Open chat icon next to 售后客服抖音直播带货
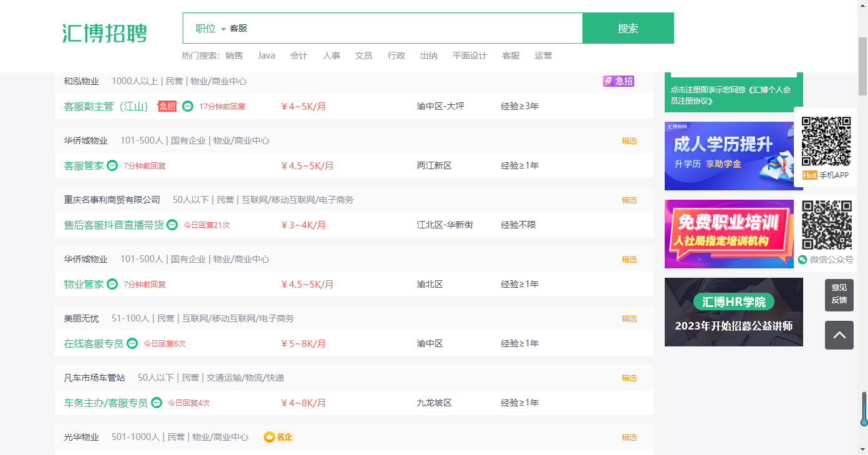 tap(172, 225)
